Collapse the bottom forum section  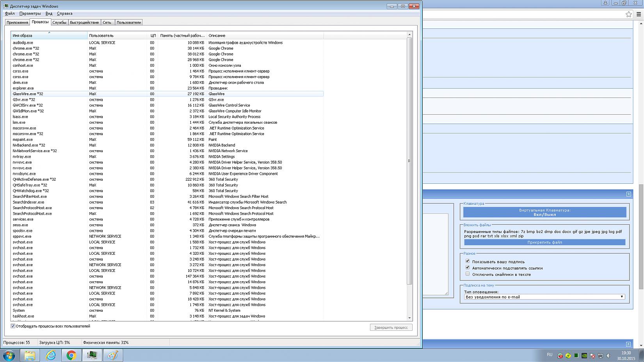(x=628, y=344)
